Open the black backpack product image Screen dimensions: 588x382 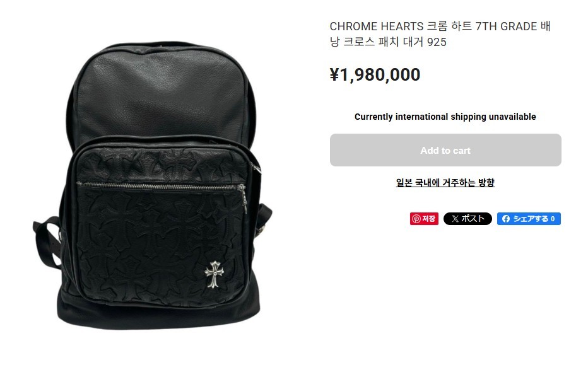tap(153, 186)
